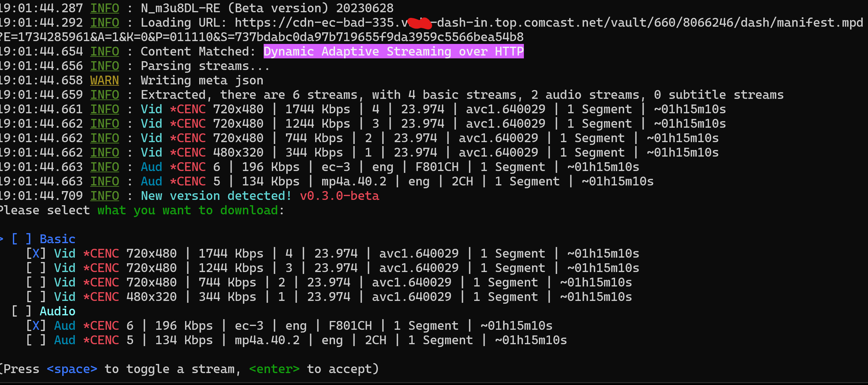Click the "Writing meta json" log message

pyautogui.click(x=202, y=80)
